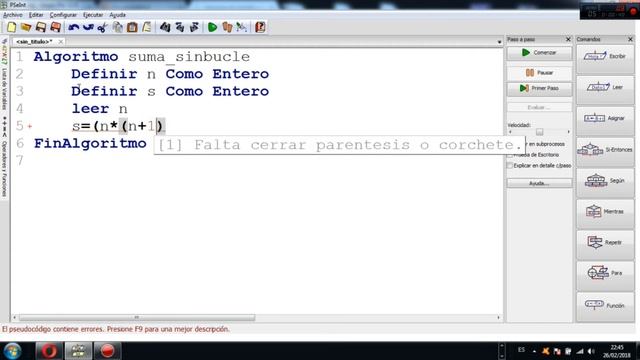Screen dimensions: 640x360
Task: Click editor scrollbar right arrow
Action: [498, 318]
